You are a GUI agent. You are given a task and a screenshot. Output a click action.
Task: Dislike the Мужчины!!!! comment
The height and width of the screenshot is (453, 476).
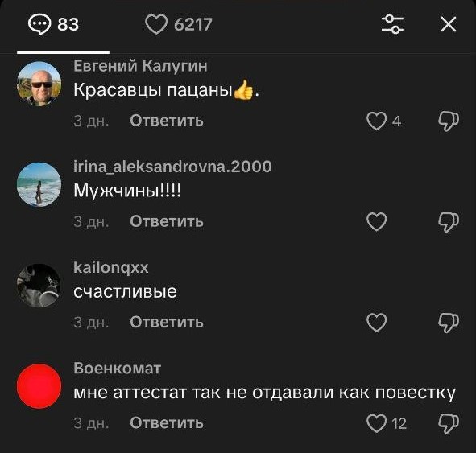[x=449, y=221]
